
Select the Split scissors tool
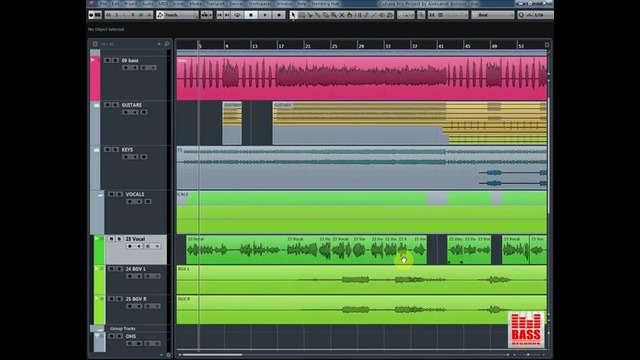(x=310, y=15)
